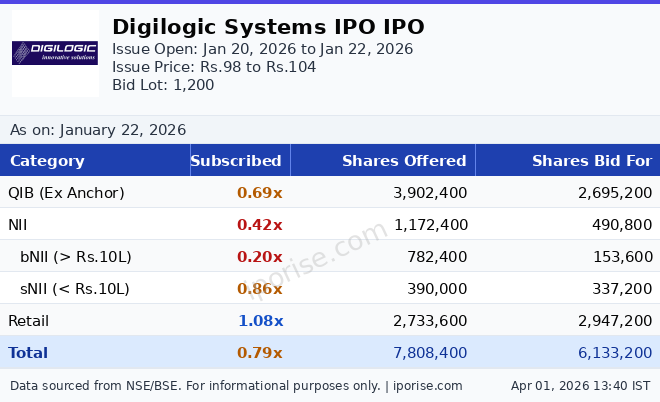Click the Digilogic company logo

[x=55, y=53]
